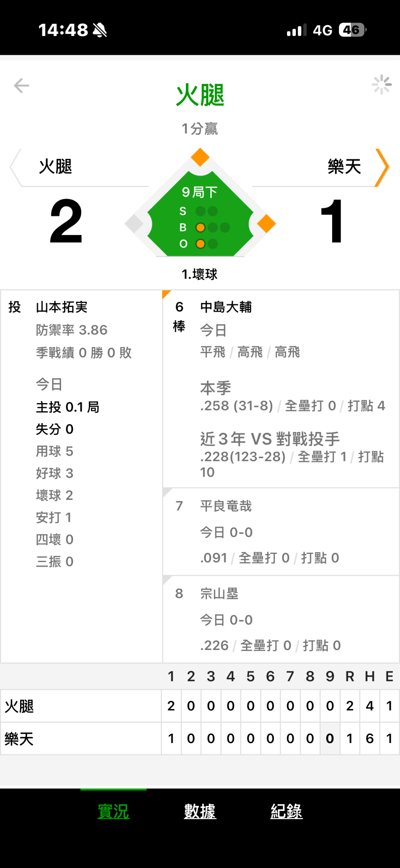This screenshot has height=868, width=400.
Task: Tap the 實況 live tab link
Action: 113,811
